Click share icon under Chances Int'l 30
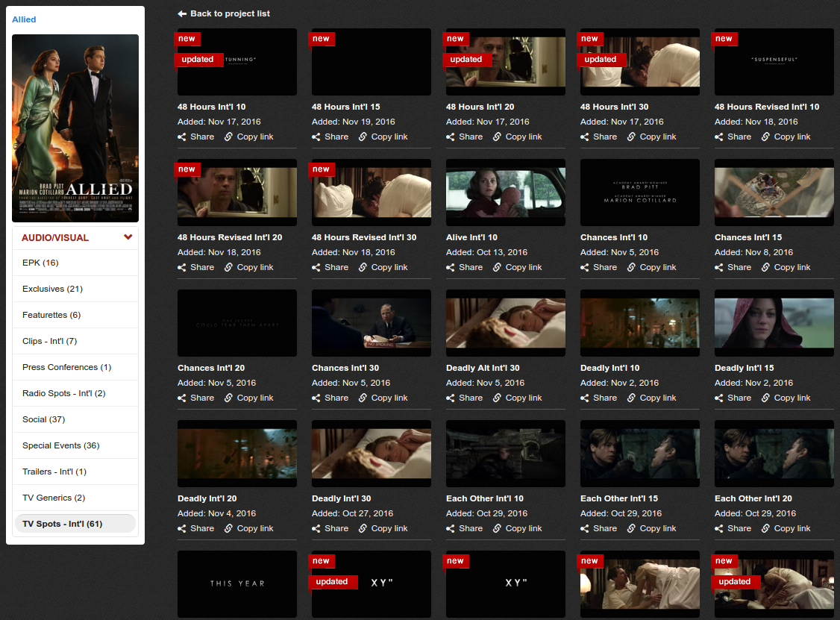 [316, 398]
